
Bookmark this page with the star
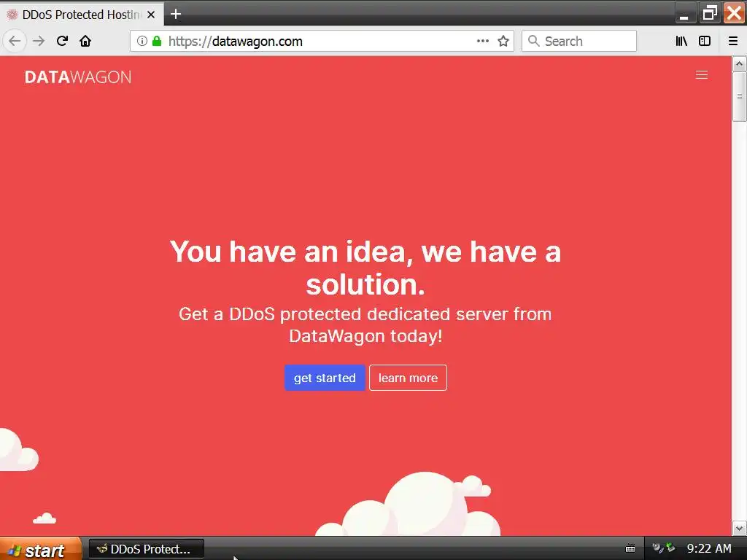point(503,42)
